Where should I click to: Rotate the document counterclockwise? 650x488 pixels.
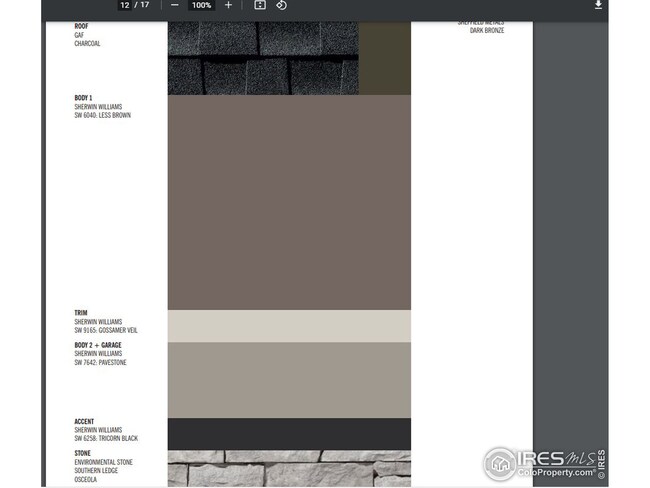[281, 5]
